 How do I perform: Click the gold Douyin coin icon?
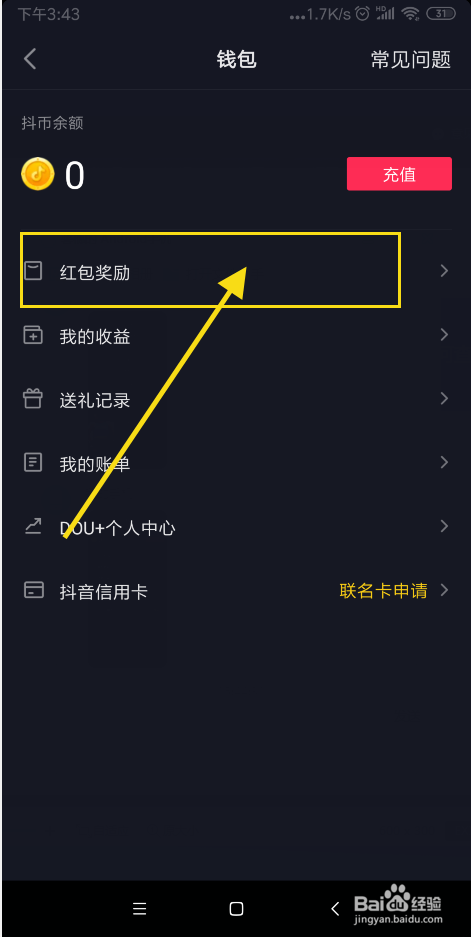click(37, 174)
